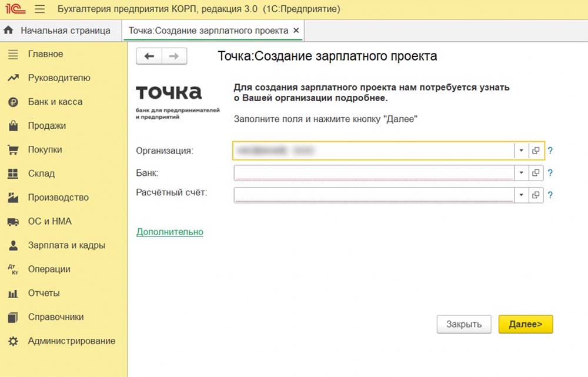The height and width of the screenshot is (377, 588).
Task: Expand the Банк dropdown list
Action: 521,173
